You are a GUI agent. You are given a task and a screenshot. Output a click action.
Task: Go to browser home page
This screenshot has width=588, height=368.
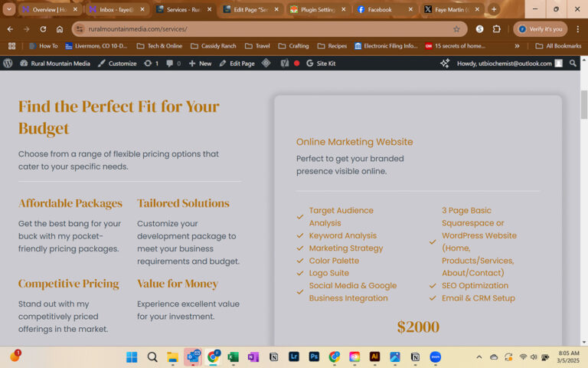click(x=60, y=29)
